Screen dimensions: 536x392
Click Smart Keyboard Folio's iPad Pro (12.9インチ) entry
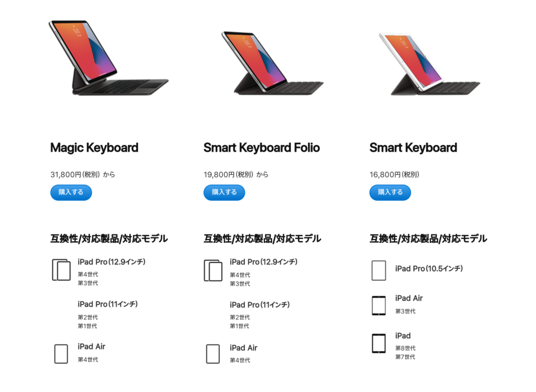coord(264,262)
